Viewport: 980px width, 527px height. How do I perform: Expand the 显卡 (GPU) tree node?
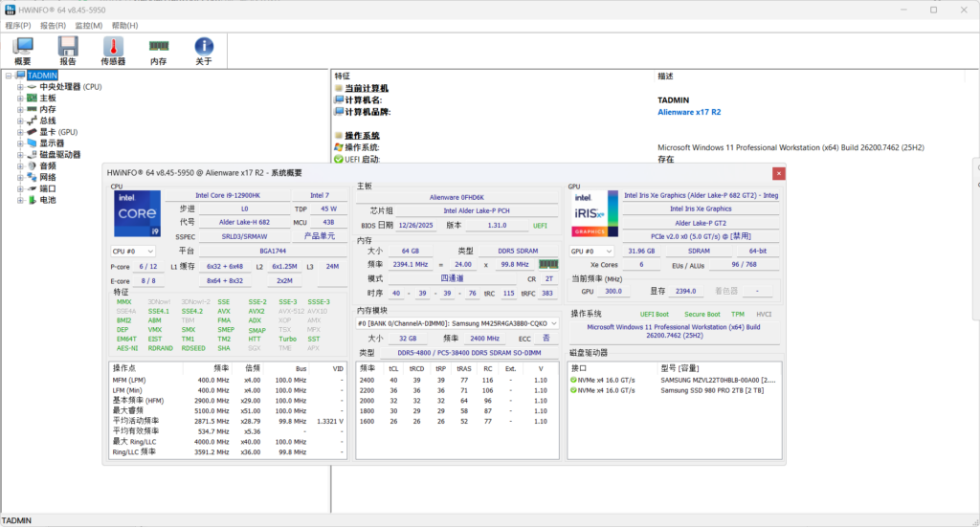pyautogui.click(x=20, y=132)
